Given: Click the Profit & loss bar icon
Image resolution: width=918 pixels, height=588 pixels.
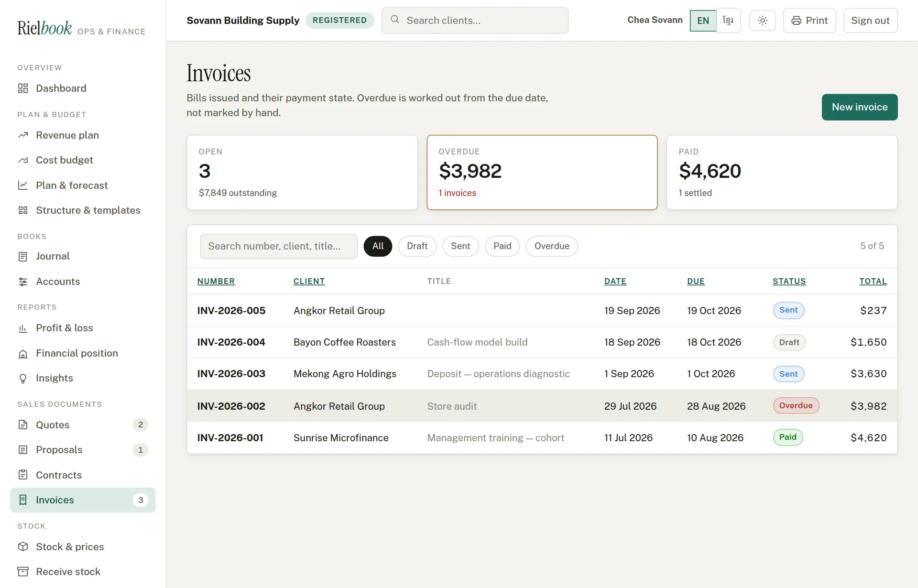Looking at the screenshot, I should (23, 328).
